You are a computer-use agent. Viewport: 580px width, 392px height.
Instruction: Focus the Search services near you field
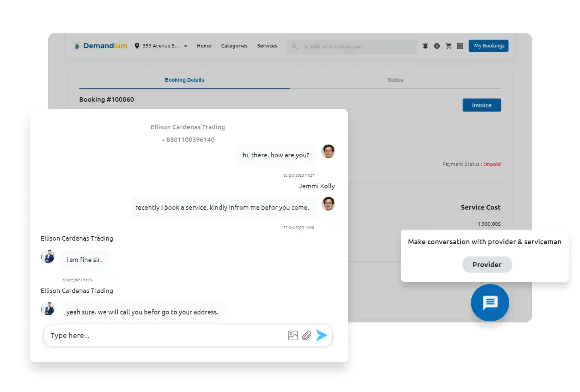(351, 47)
